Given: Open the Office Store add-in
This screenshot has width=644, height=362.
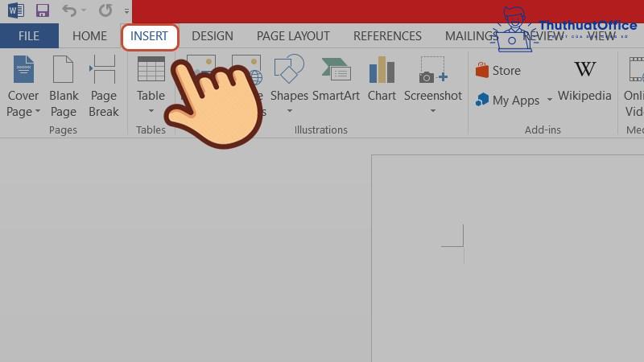Looking at the screenshot, I should click(497, 71).
